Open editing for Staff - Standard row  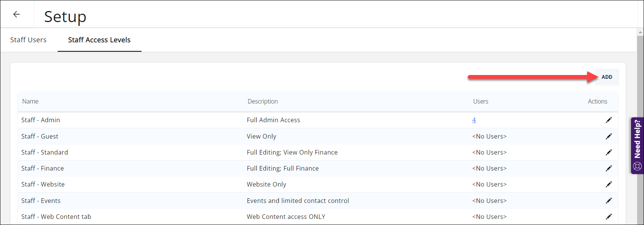click(x=609, y=152)
